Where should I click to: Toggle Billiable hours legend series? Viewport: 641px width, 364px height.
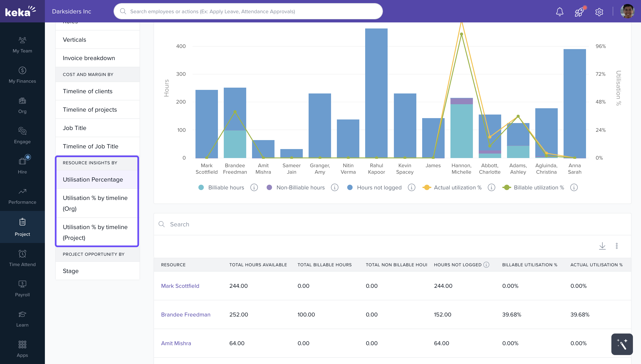tap(221, 188)
